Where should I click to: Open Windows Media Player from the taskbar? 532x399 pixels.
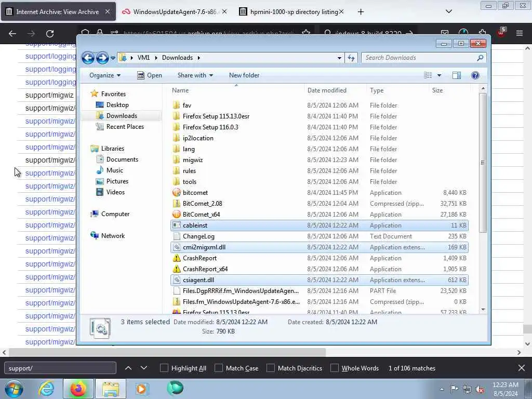tap(141, 389)
